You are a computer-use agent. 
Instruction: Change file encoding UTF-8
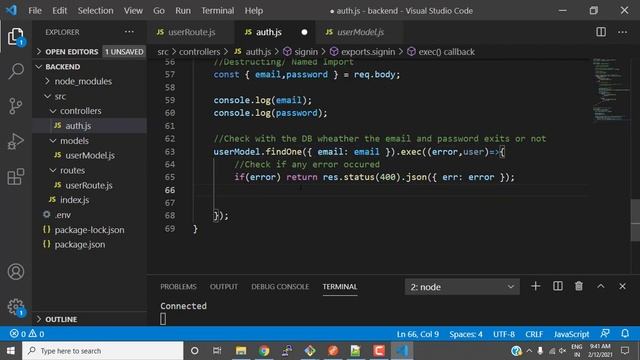tap(504, 334)
